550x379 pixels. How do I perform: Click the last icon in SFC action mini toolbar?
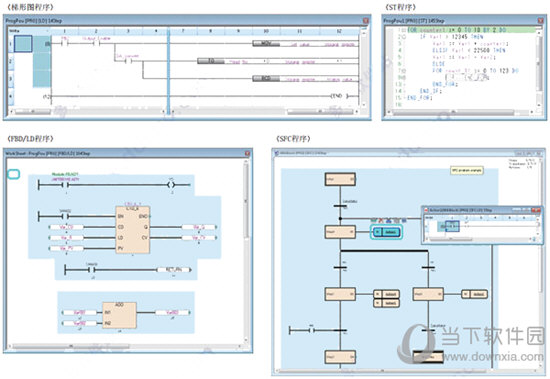403,221
